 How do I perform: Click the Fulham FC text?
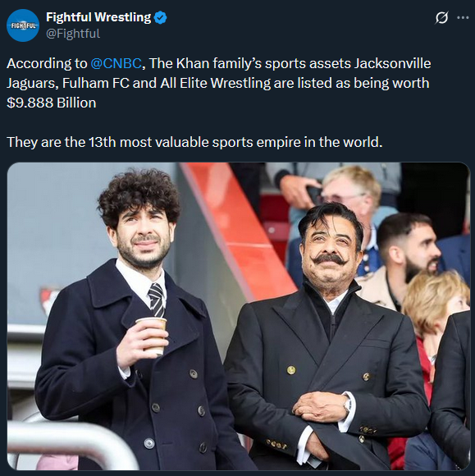pyautogui.click(x=96, y=83)
